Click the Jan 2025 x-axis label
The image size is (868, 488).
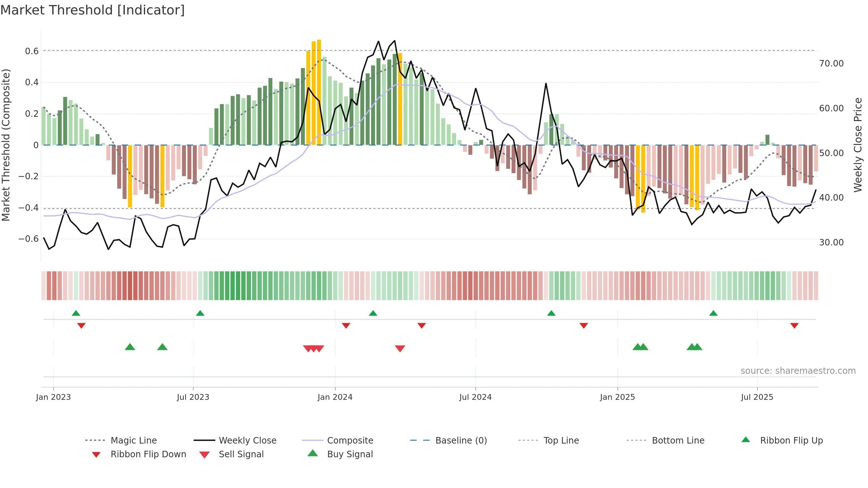tap(617, 397)
